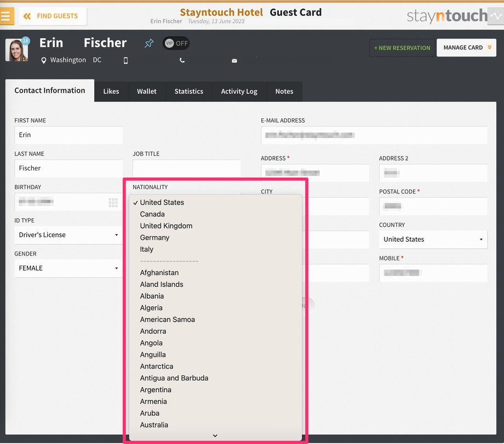Select Antigua and Barbuda in nationality list
Image resolution: width=504 pixels, height=444 pixels.
[x=215, y=378]
